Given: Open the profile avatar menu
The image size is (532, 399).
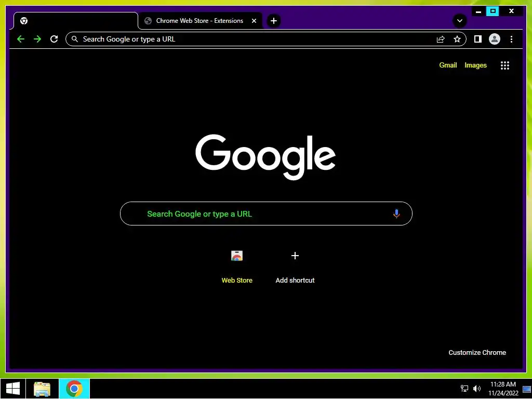Looking at the screenshot, I should click(495, 39).
